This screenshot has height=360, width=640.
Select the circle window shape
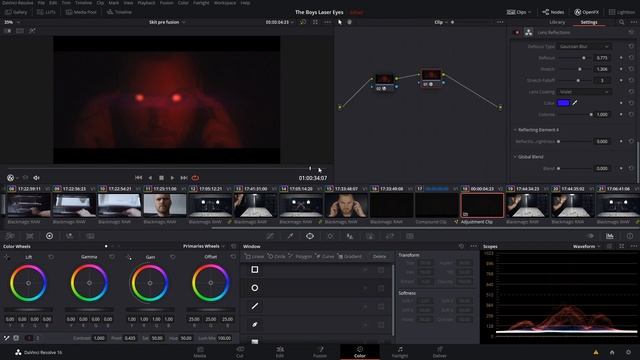pos(255,288)
